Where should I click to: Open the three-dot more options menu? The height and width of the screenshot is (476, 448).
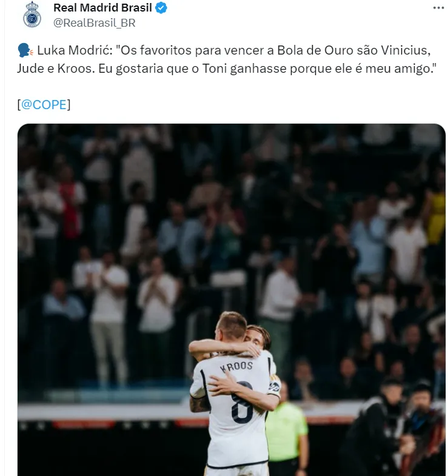pyautogui.click(x=438, y=8)
